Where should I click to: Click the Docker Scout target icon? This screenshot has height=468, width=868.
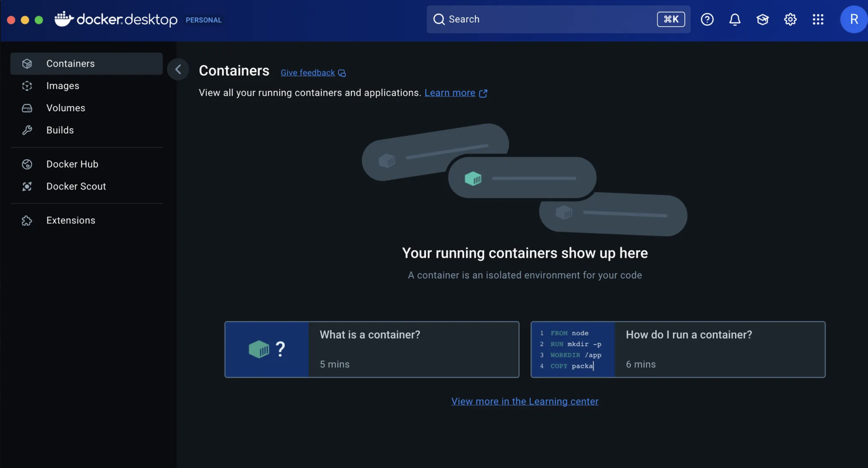pyautogui.click(x=27, y=186)
